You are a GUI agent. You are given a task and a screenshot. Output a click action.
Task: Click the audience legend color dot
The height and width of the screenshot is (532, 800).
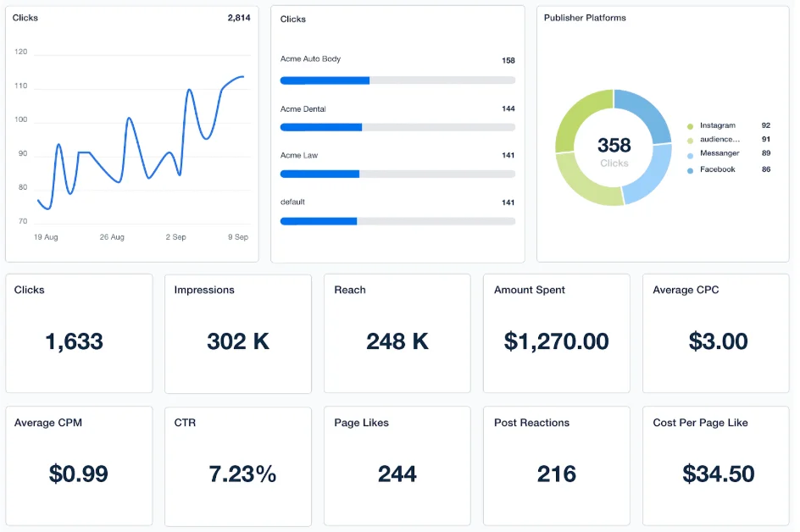click(690, 141)
